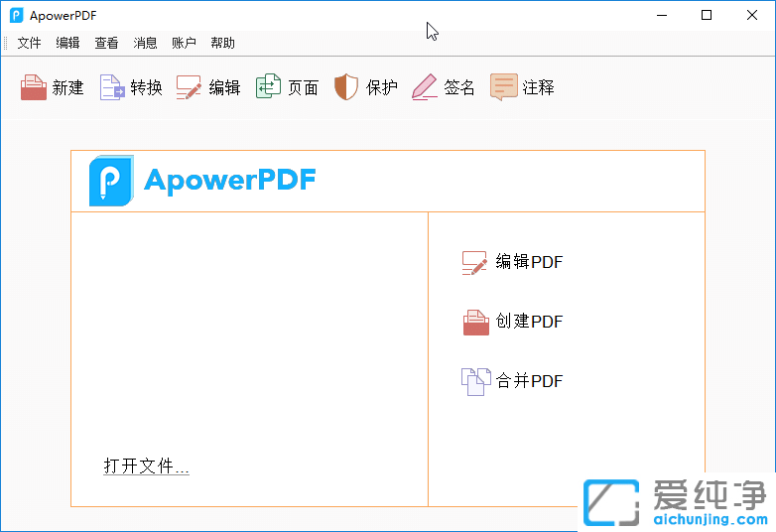The width and height of the screenshot is (776, 532).
Task: Open the 查看 menu
Action: tap(106, 43)
